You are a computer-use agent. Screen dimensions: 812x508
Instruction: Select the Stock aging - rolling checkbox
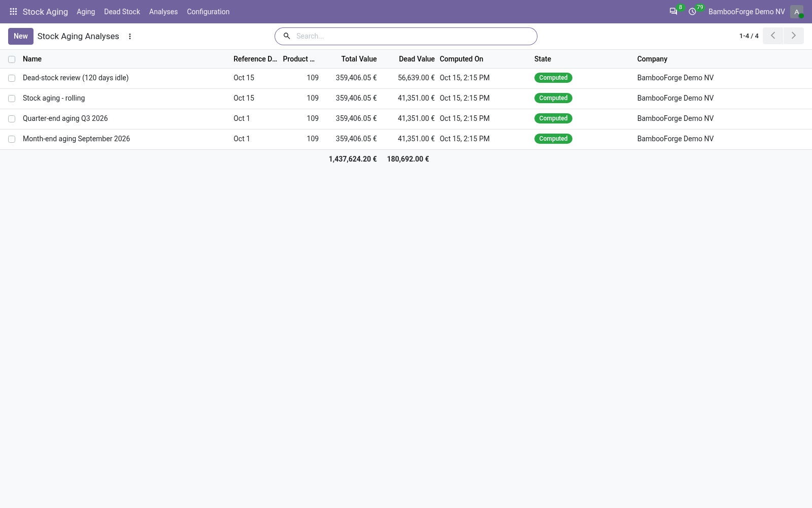(12, 99)
